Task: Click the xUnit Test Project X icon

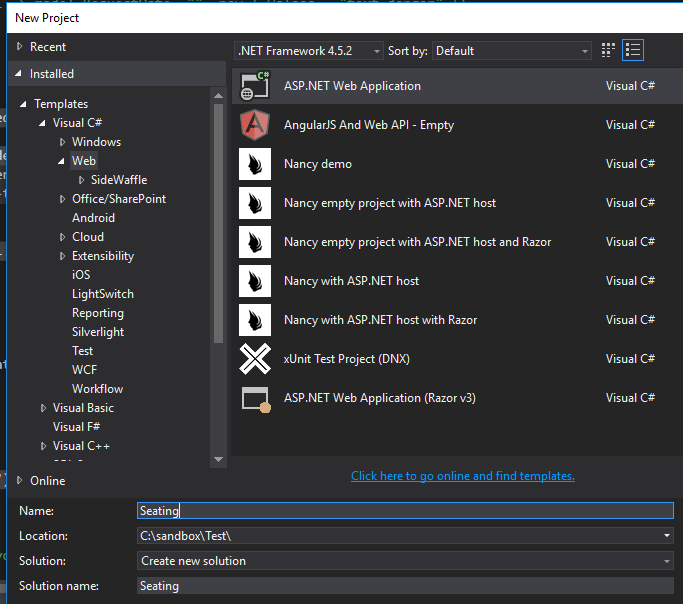Action: point(255,359)
